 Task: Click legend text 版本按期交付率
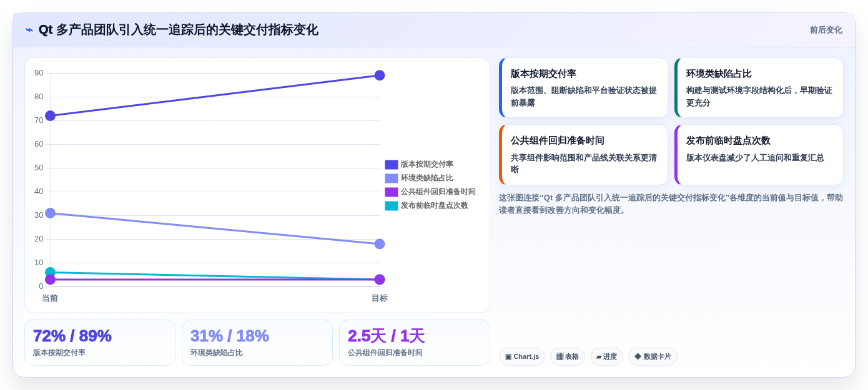[427, 165]
